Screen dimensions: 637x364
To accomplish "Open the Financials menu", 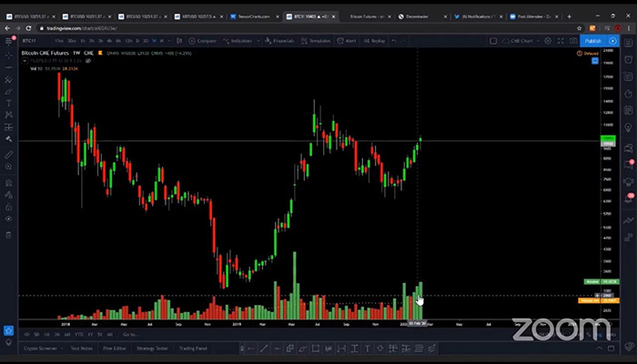I will pos(279,41).
